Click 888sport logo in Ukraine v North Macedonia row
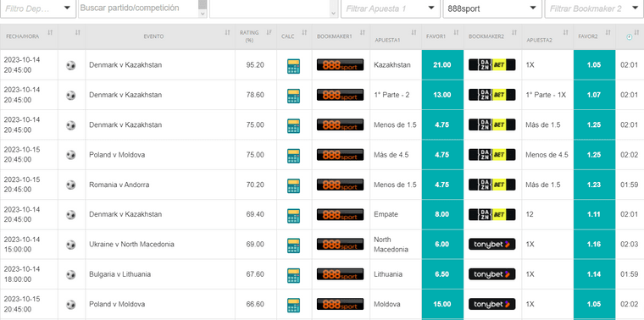The image size is (644, 320). click(340, 245)
